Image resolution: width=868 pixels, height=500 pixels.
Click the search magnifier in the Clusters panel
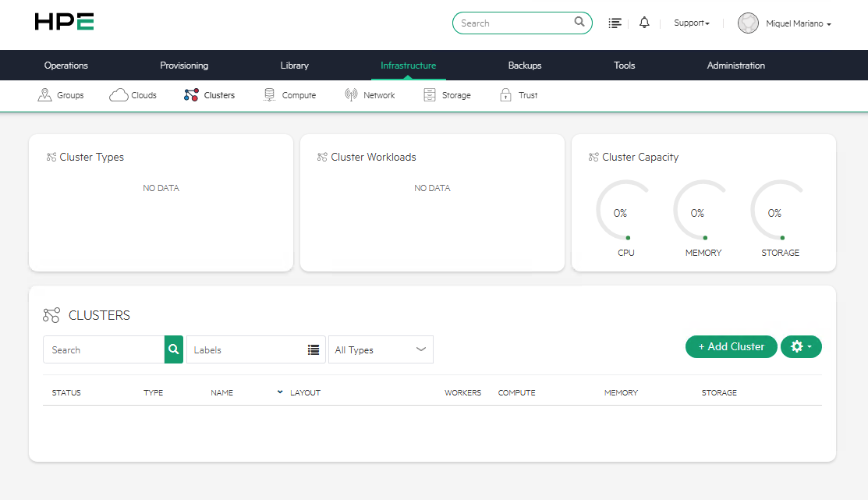[x=173, y=349]
